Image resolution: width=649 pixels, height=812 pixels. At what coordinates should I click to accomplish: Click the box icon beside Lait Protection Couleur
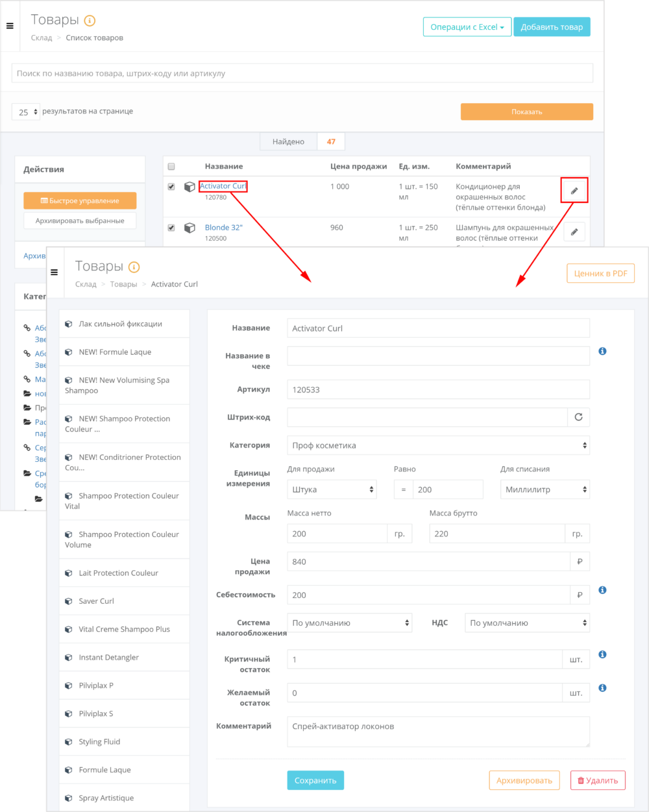point(69,573)
